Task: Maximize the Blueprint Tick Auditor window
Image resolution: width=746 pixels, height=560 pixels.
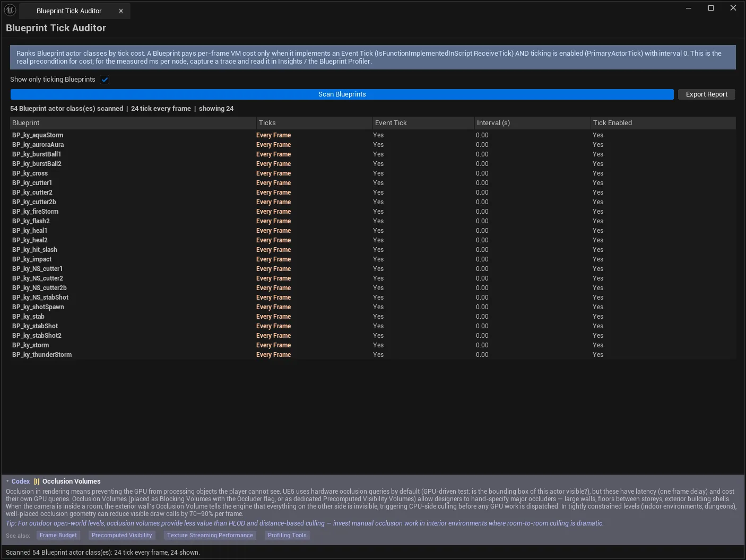Action: pos(711,8)
